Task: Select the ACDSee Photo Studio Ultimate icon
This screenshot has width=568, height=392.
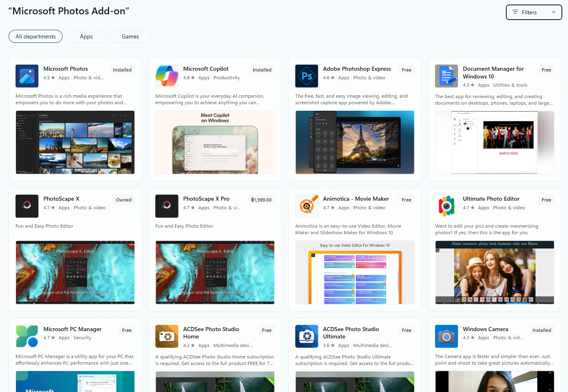Action: [306, 336]
